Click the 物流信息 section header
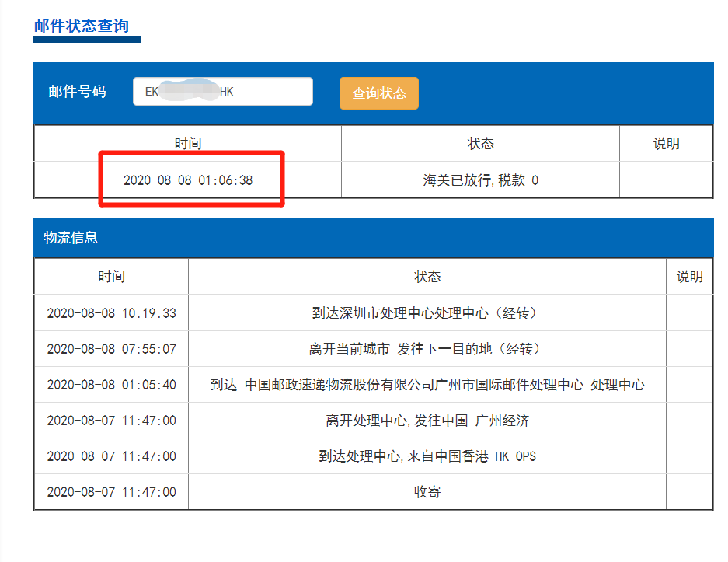 tap(71, 238)
